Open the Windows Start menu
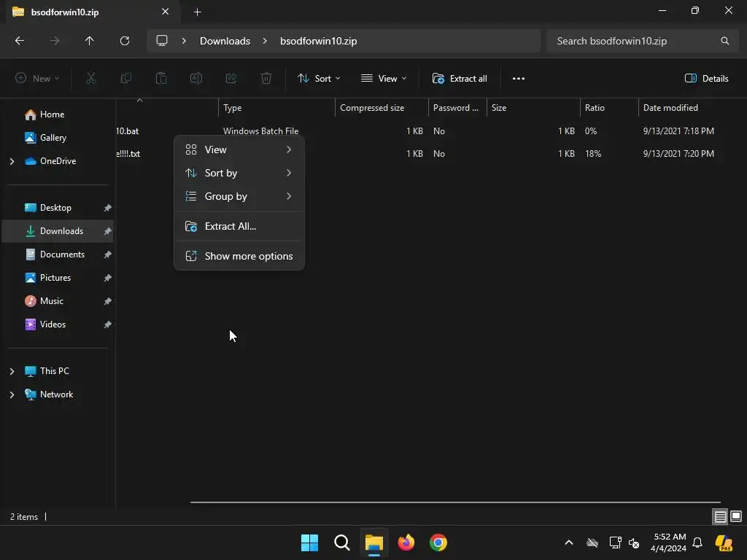This screenshot has width=747, height=560. click(309, 542)
